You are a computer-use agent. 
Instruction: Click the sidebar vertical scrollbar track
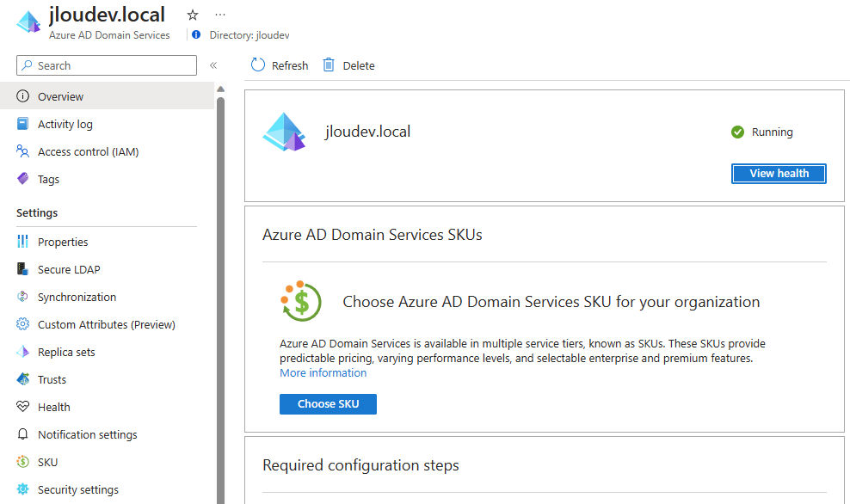tap(220, 301)
